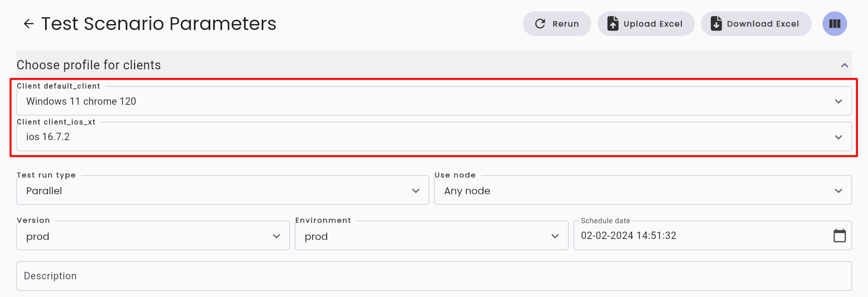
Task: Open the Client client_ios_xt dropdown arrow
Action: [x=838, y=137]
